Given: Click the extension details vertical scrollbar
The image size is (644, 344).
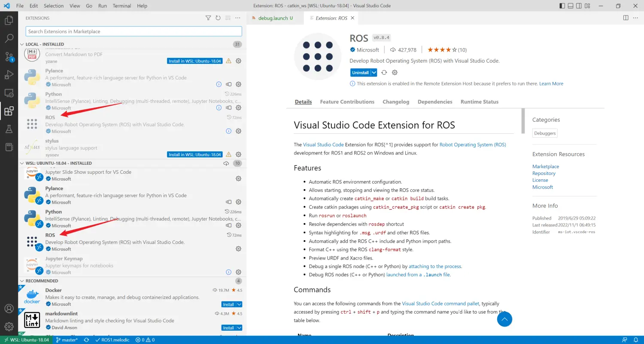Looking at the screenshot, I should click(x=523, y=121).
